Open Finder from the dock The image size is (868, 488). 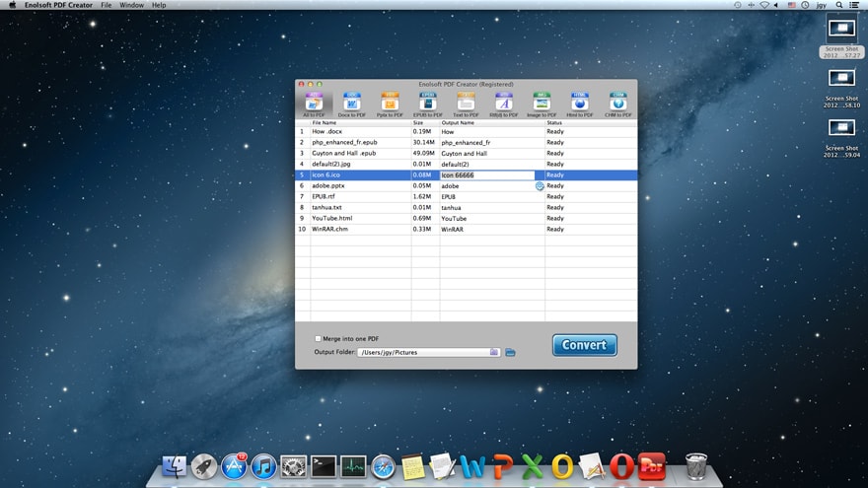174,466
